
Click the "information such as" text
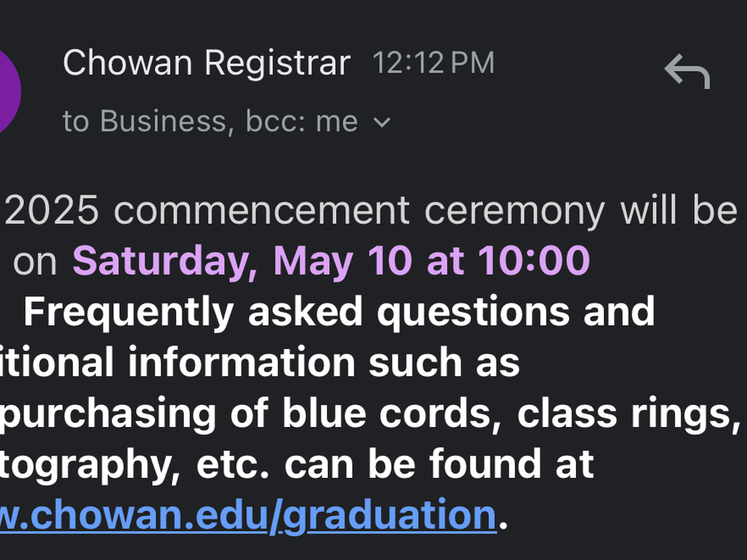coord(324,362)
